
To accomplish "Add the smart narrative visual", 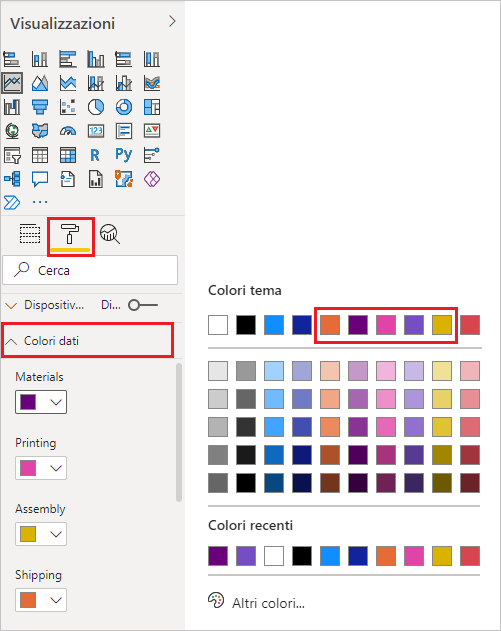I will (68, 179).
